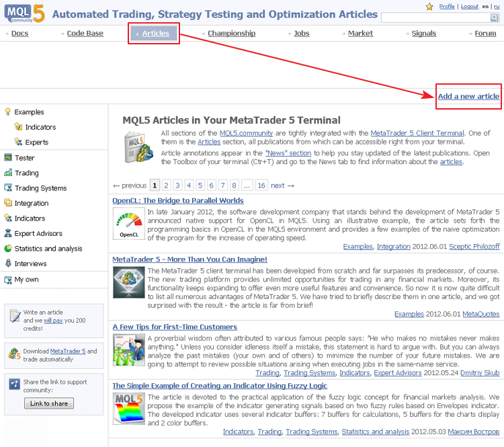Click the MQL5 newspaper icon in the intro

[138, 147]
